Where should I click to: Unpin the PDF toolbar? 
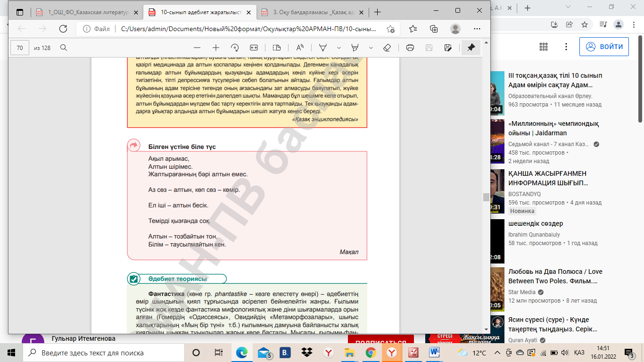pos(471,48)
